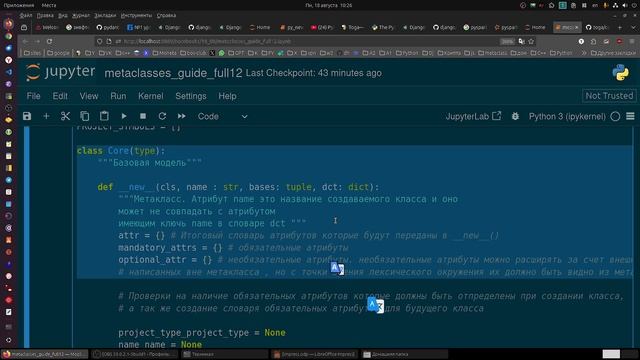Interrupt the kernel with the stop icon
This screenshot has height=360, width=640.
(143, 116)
